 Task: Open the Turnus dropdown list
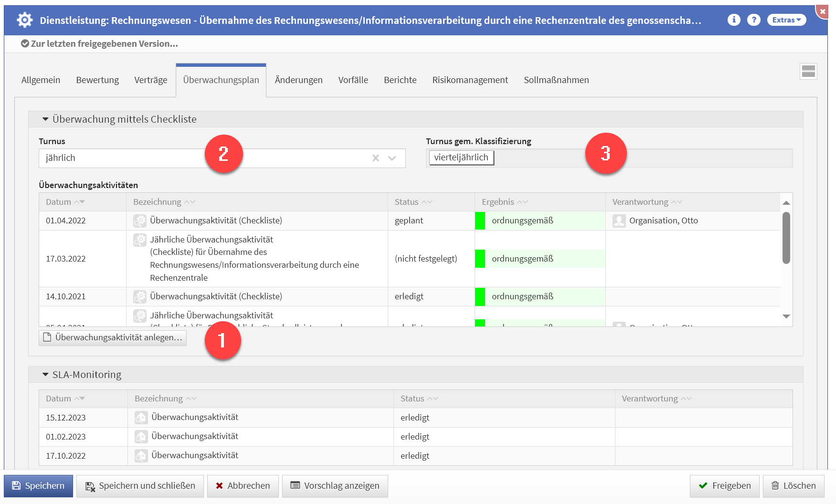392,158
